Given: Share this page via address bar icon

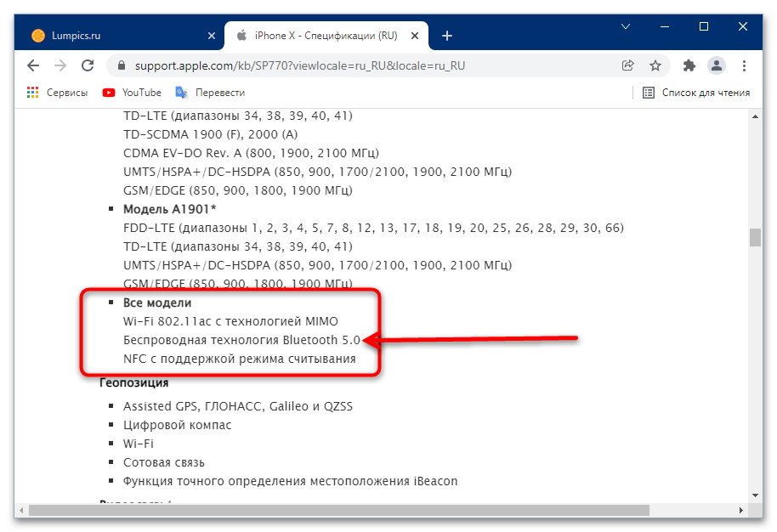Looking at the screenshot, I should 628,65.
